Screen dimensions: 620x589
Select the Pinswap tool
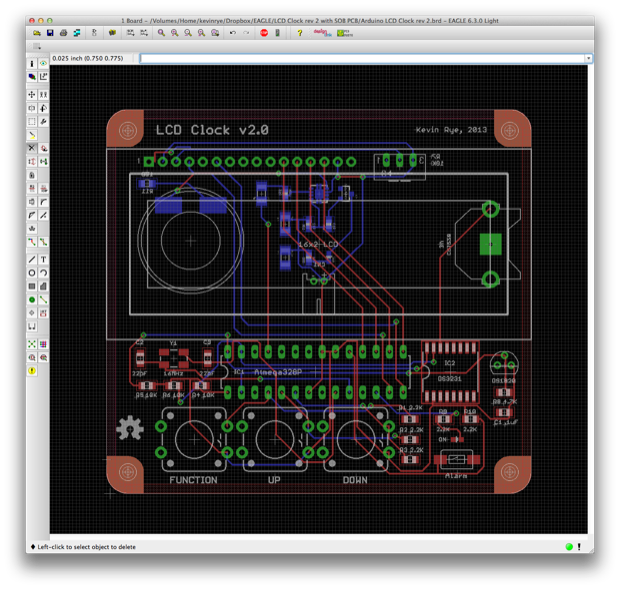pyautogui.click(x=32, y=162)
